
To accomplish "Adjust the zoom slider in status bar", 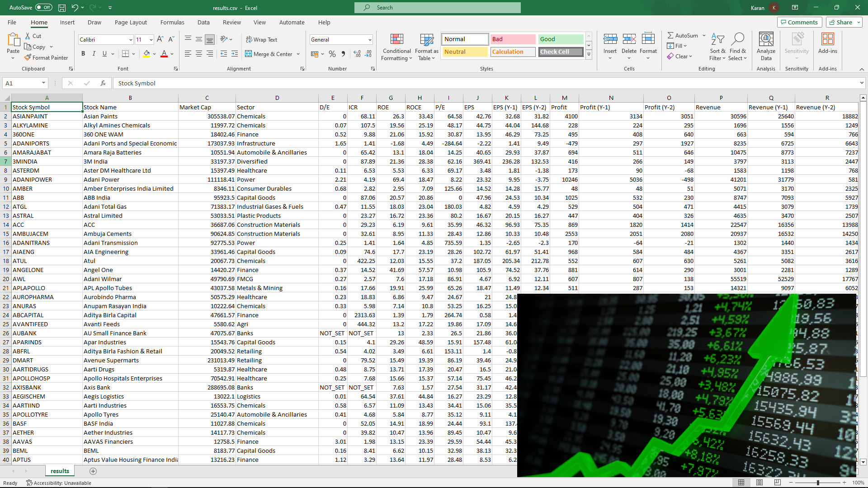I will [818, 483].
